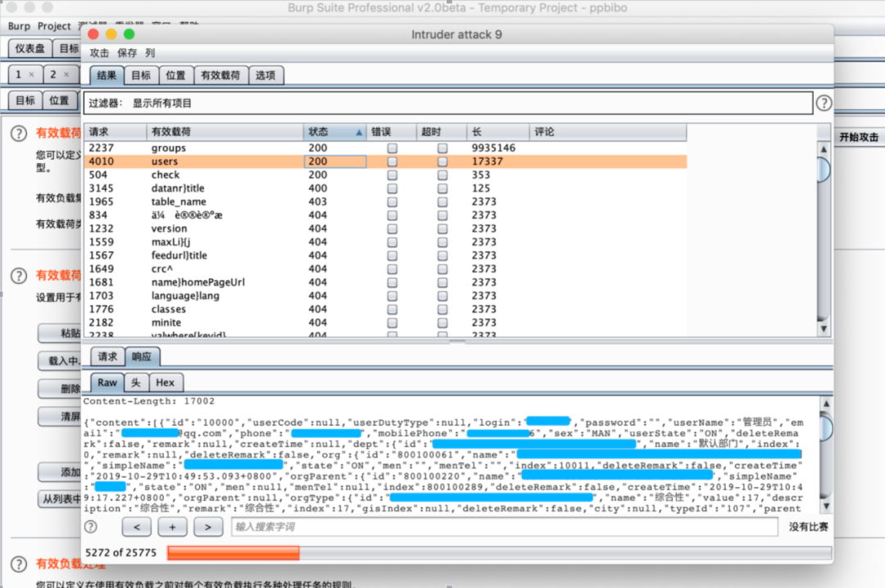This screenshot has height=588, width=885.
Task: Click help icon next to payload processing heading
Action: pyautogui.click(x=19, y=563)
